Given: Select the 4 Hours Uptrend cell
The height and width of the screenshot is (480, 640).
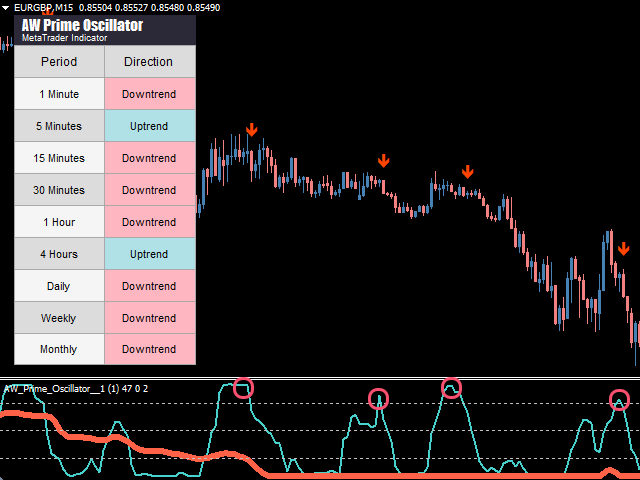Looking at the screenshot, I should tap(149, 254).
